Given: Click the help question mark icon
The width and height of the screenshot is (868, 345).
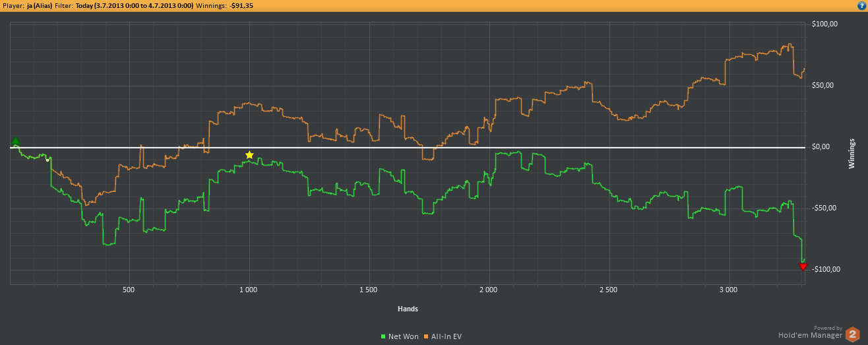Looking at the screenshot, I should [x=861, y=5].
